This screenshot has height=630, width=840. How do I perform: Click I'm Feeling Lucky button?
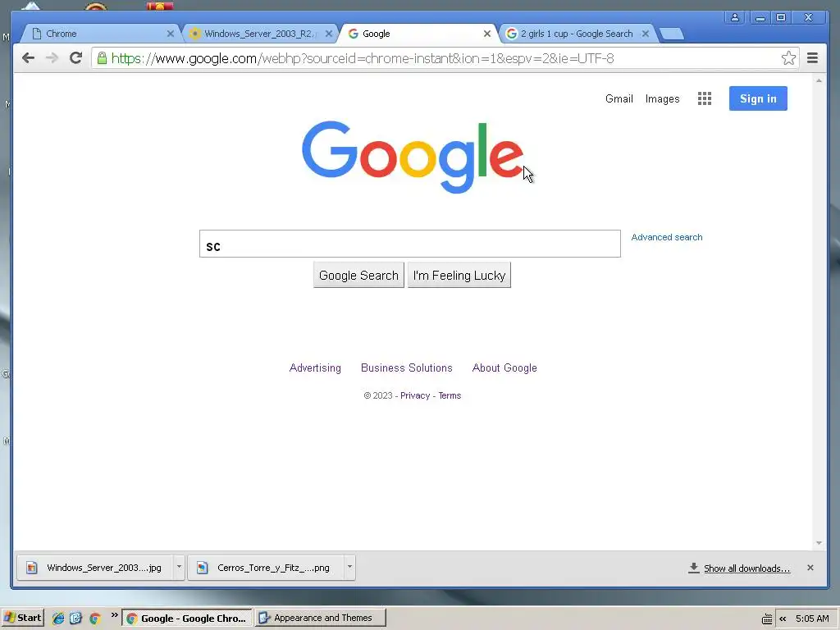[459, 276]
